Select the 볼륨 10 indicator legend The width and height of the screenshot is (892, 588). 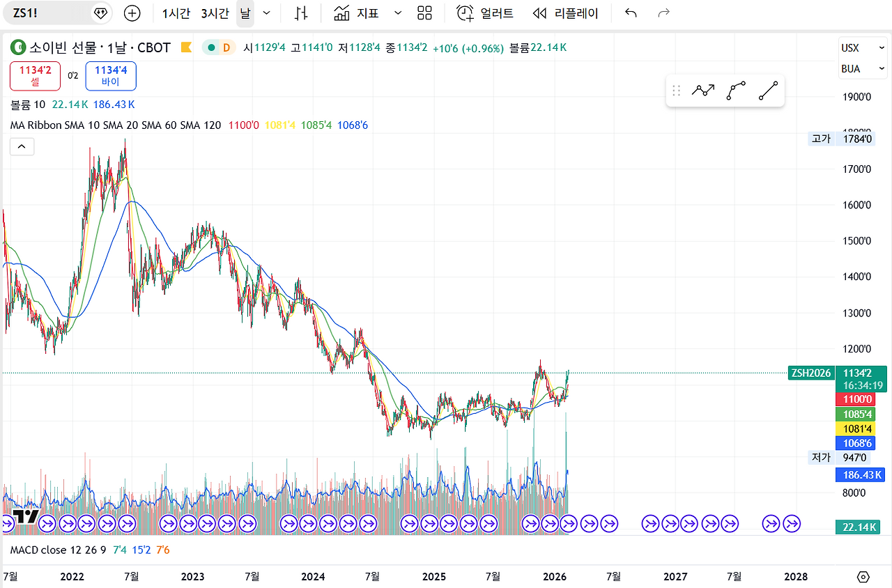pyautogui.click(x=28, y=105)
